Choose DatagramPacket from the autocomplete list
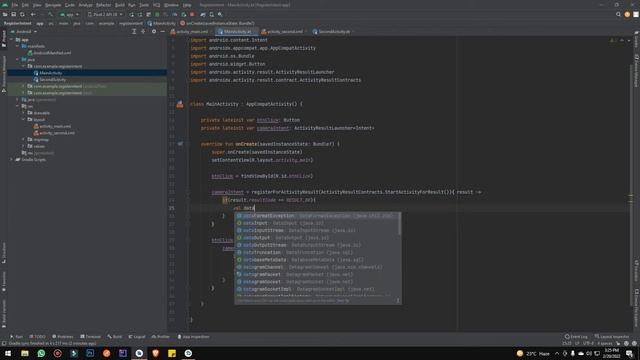The width and height of the screenshot is (640, 360). 317,274
